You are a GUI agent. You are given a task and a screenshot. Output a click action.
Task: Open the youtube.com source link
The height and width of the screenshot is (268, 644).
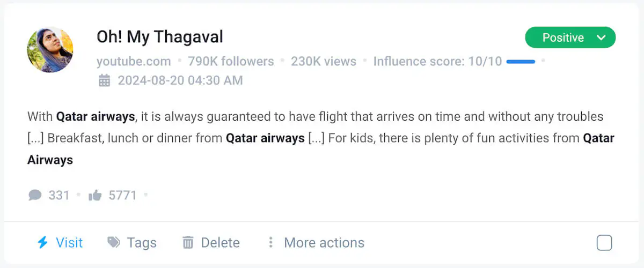tap(134, 62)
